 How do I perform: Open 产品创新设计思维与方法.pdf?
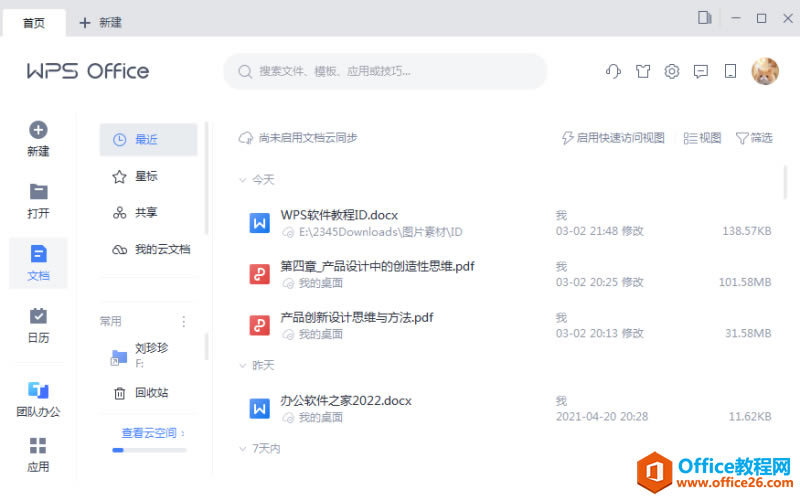357,317
